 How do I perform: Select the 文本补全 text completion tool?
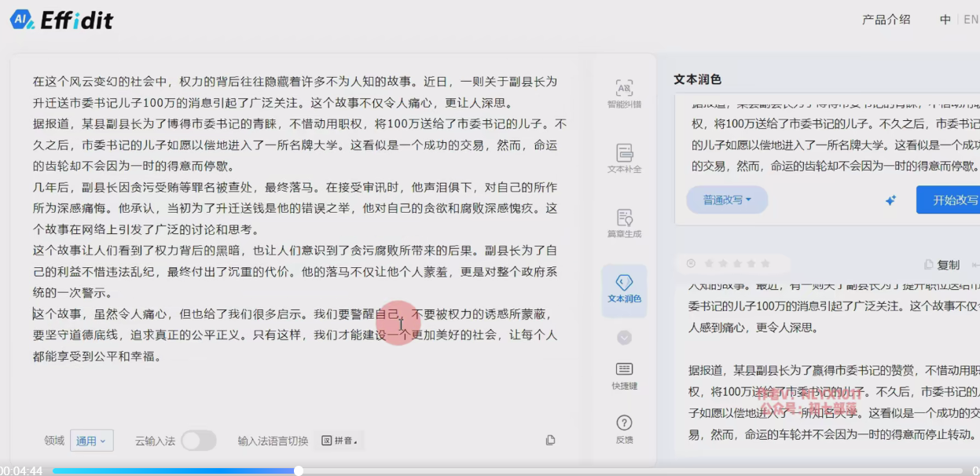(624, 157)
